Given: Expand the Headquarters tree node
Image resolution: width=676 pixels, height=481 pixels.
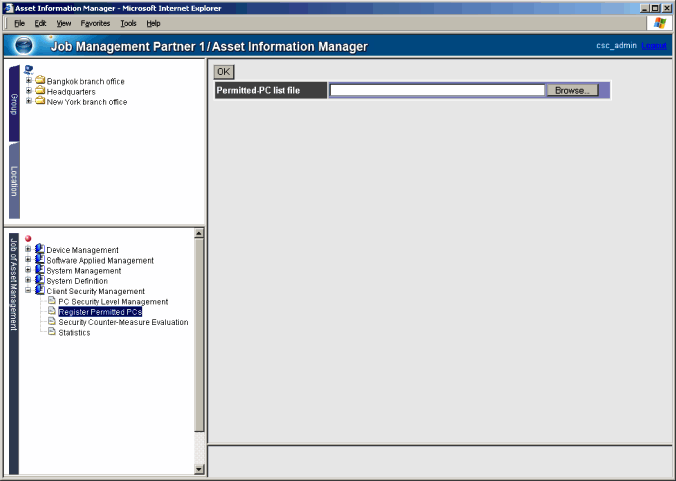Looking at the screenshot, I should 29,91.
